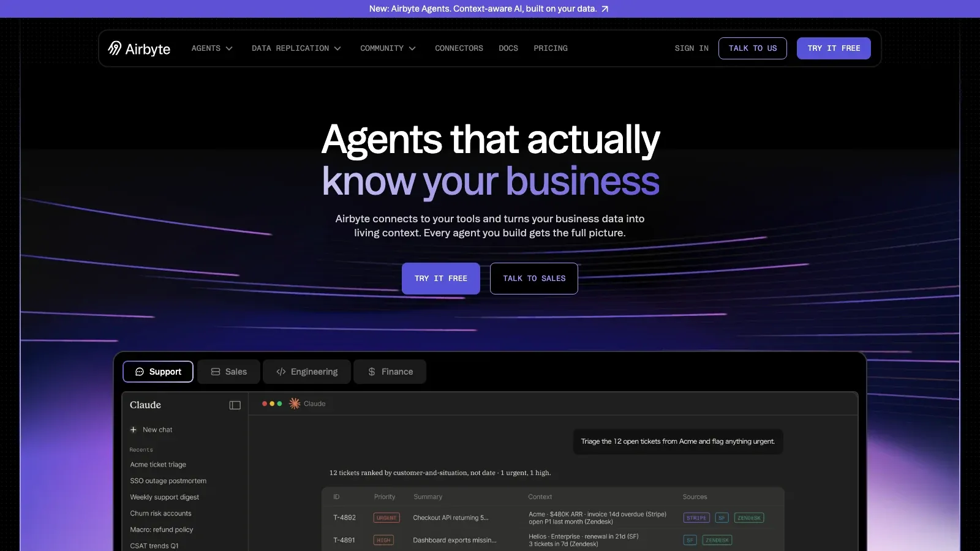Click the yellow window dot in Claude mockup
This screenshot has height=551, width=980.
coord(272,403)
